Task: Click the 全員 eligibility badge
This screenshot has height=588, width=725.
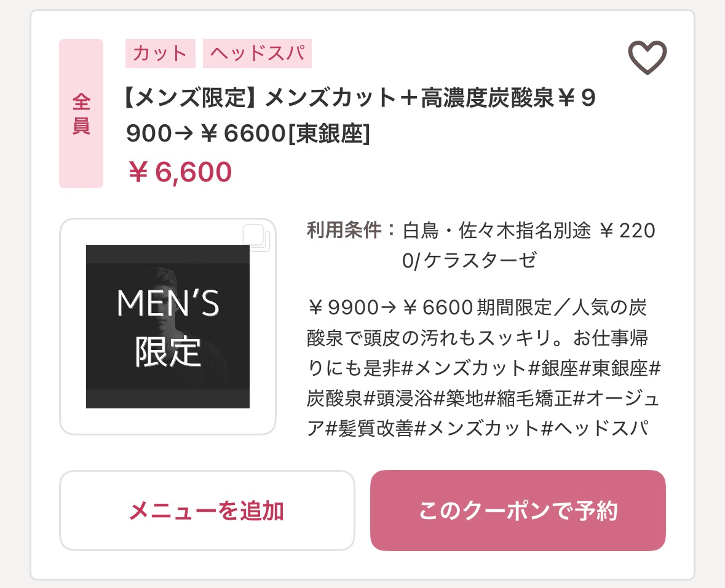Action: pos(81,114)
